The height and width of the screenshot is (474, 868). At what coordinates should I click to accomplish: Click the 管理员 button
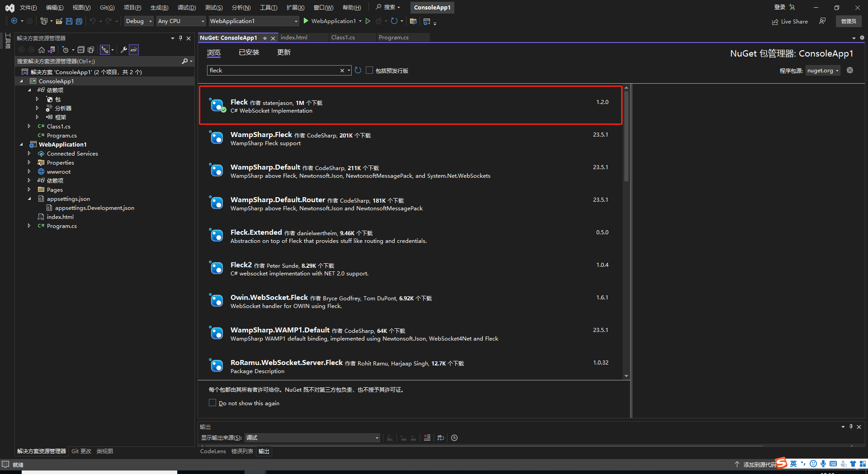849,21
